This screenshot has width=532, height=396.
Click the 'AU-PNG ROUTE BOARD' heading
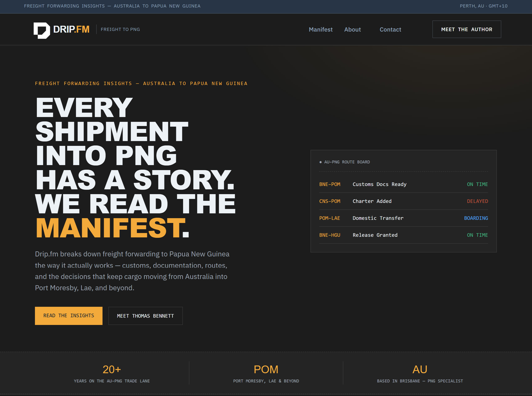[347, 162]
